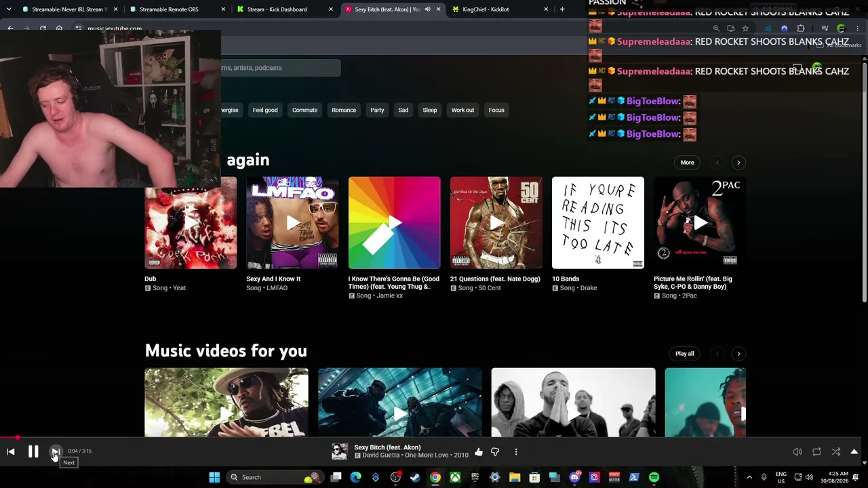The width and height of the screenshot is (868, 488).
Task: Mute audio on the Sexy Bitch tab
Action: [427, 9]
